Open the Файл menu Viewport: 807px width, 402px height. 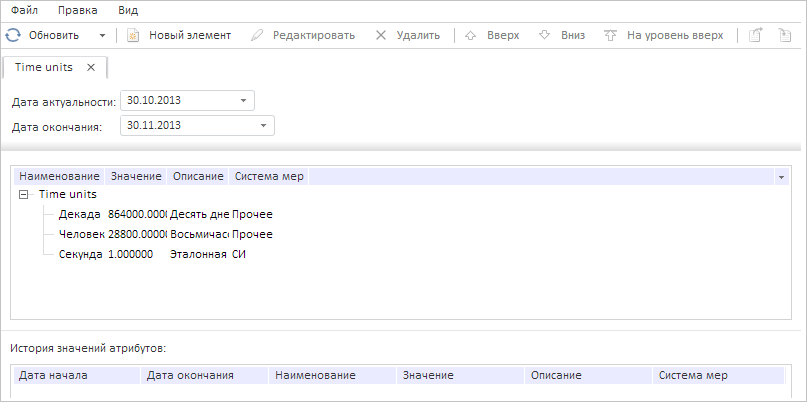[x=25, y=10]
